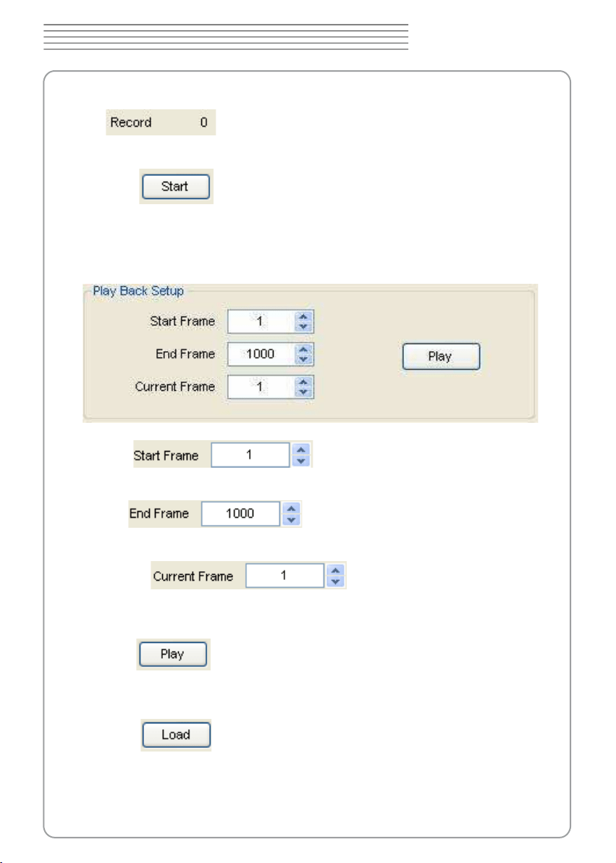Image resolution: width=616 pixels, height=863 pixels.
Task: Decrease End Frame in Play Back Setup
Action: pyautogui.click(x=303, y=359)
